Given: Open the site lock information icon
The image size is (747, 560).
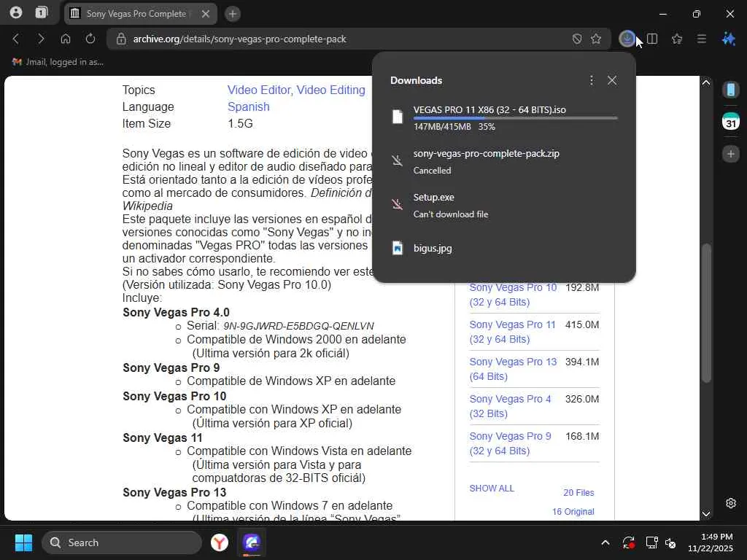Looking at the screenshot, I should coord(121,39).
